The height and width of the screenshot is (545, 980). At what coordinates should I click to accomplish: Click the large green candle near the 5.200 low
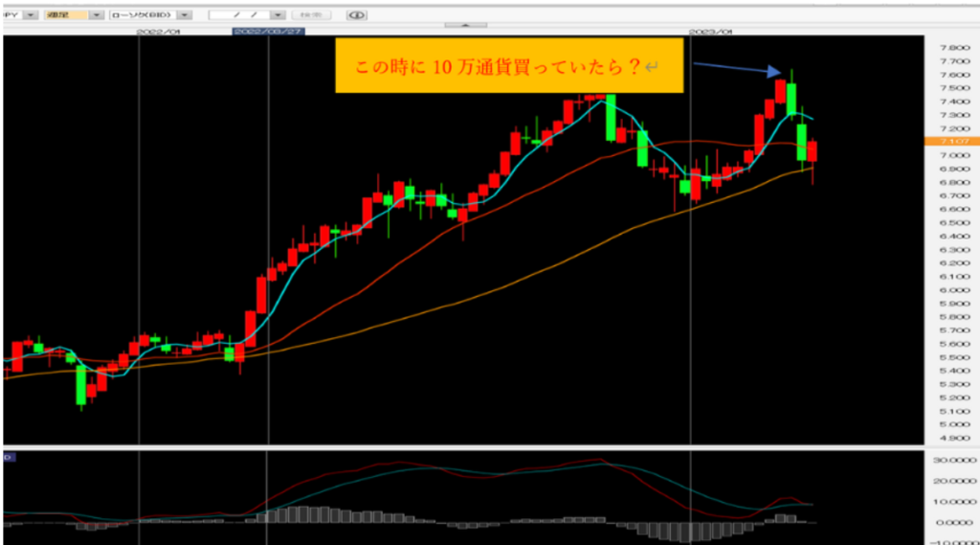(80, 384)
